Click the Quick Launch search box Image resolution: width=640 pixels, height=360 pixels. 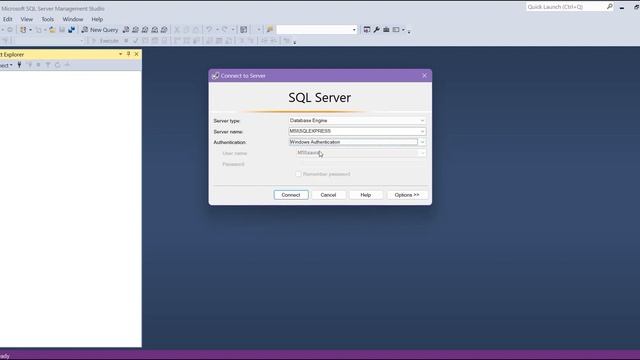pos(565,7)
